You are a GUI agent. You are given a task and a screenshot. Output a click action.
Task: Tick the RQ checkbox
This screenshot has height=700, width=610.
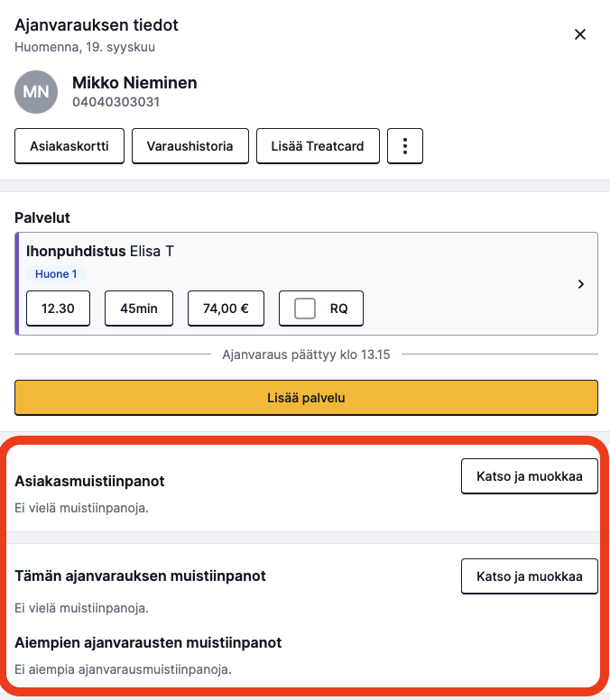[305, 309]
